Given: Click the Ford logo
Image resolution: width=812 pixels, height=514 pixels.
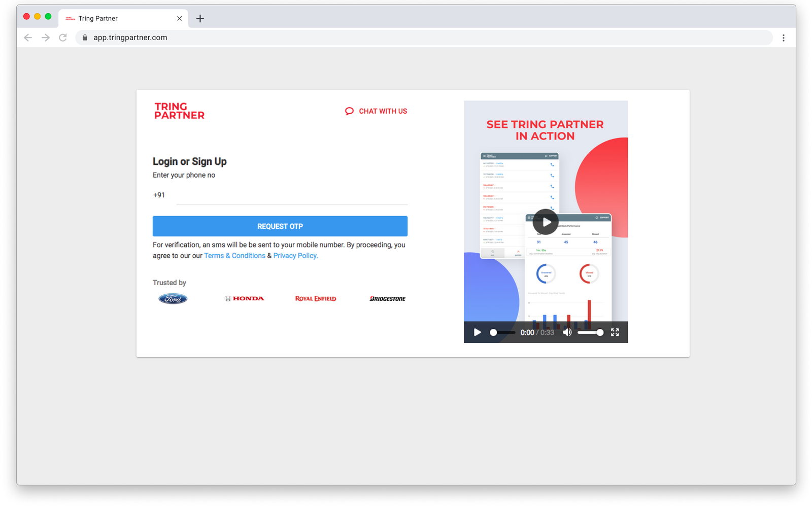Looking at the screenshot, I should click(173, 299).
